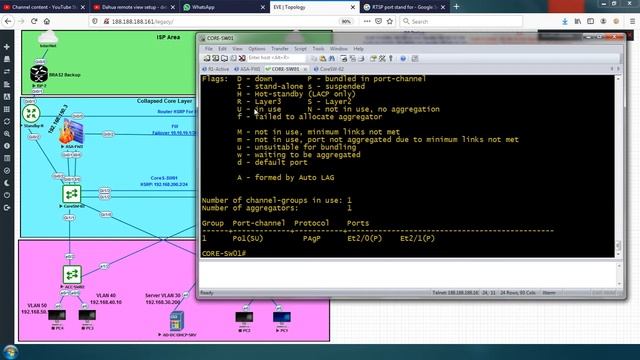The height and width of the screenshot is (360, 640).
Task: Click the Et2/0(P) port text in terminal
Action: [x=364, y=238]
